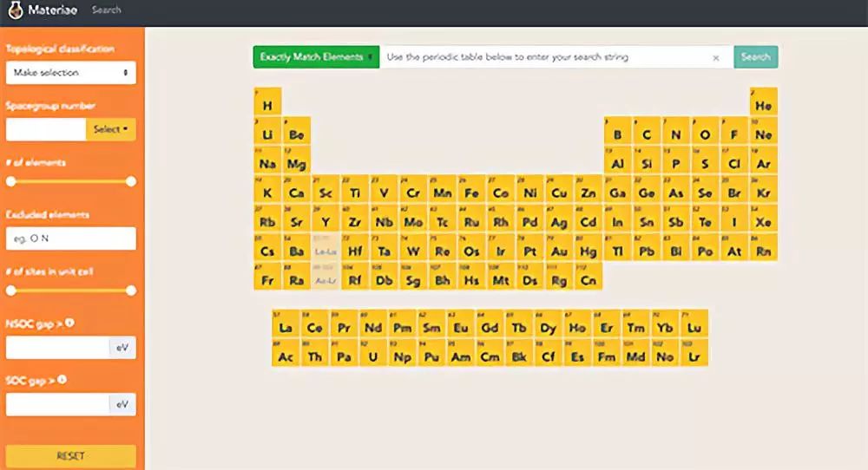Viewport: 868px width, 470px height.
Task: Select Iron (Fe) element tile
Action: [x=471, y=189]
